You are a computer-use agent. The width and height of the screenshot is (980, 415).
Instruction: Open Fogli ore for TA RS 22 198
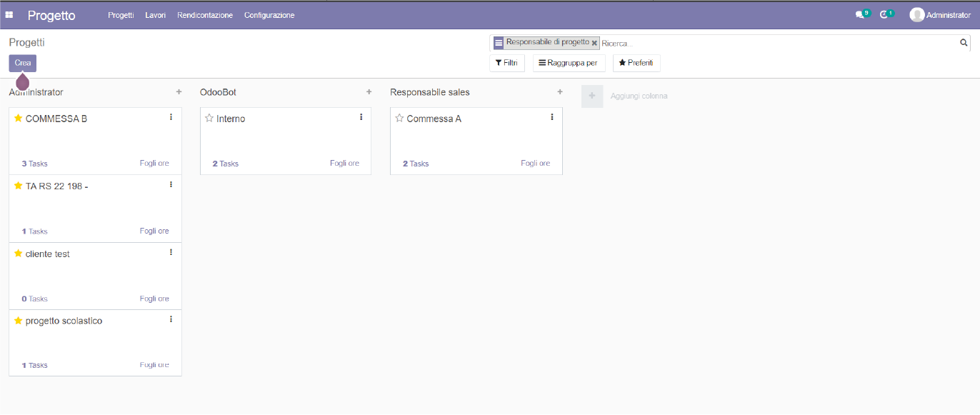pyautogui.click(x=154, y=231)
